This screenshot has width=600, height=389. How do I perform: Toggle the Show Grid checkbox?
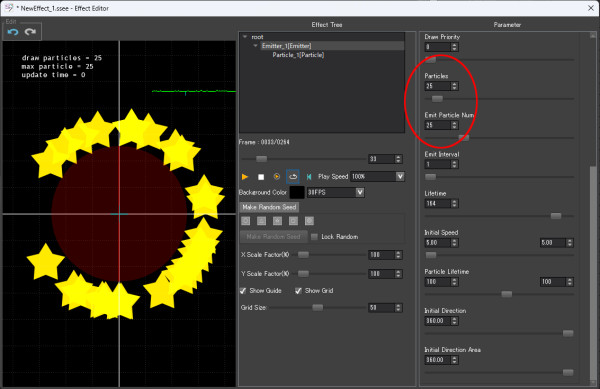298,291
